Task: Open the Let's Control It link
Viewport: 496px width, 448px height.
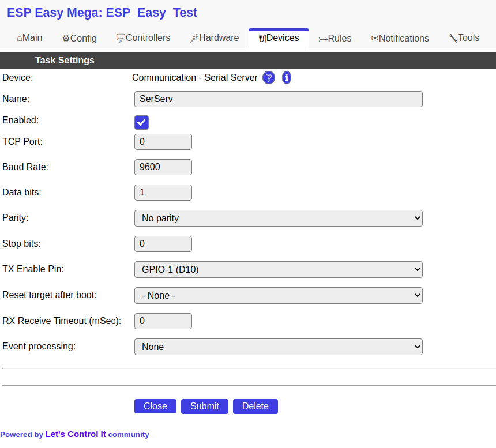Action: point(76,434)
